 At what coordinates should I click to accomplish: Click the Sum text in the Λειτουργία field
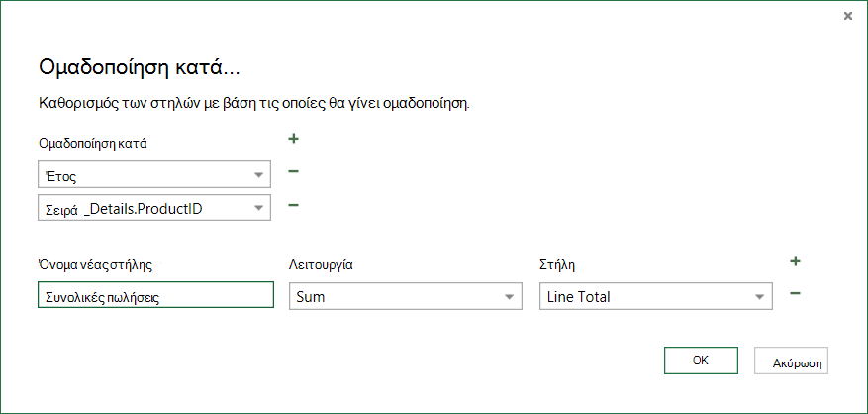click(311, 297)
